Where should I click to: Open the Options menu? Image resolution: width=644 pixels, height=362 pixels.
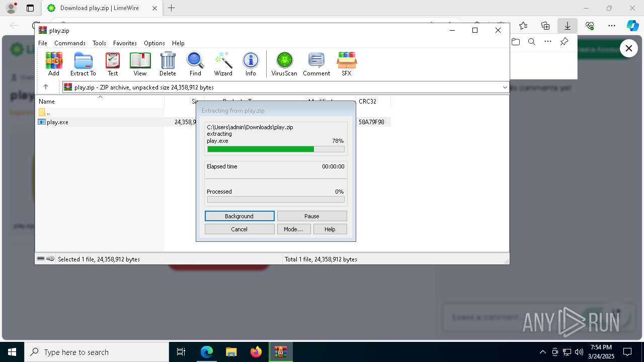154,43
